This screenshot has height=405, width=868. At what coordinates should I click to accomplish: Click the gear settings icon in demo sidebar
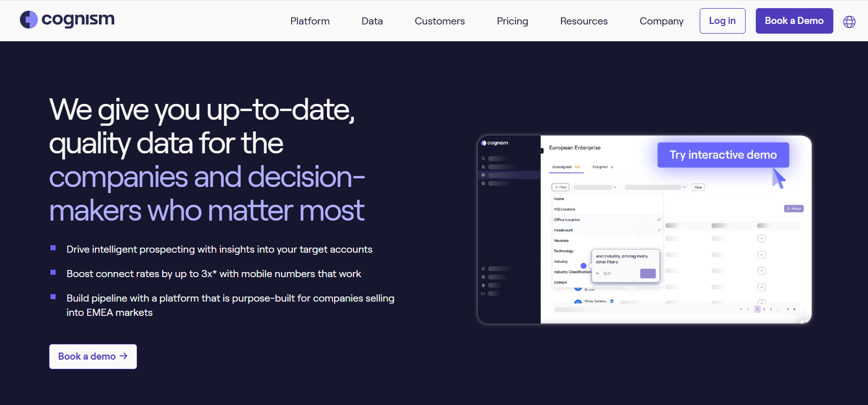coord(483,285)
